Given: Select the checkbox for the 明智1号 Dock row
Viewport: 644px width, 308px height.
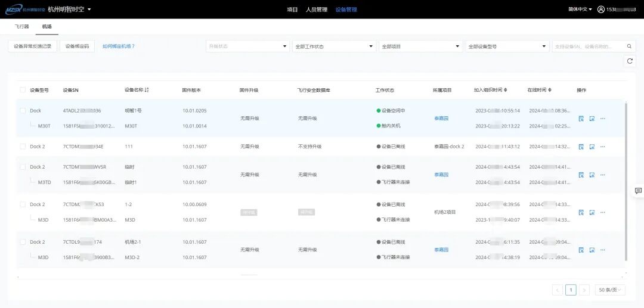Looking at the screenshot, I should (23, 111).
